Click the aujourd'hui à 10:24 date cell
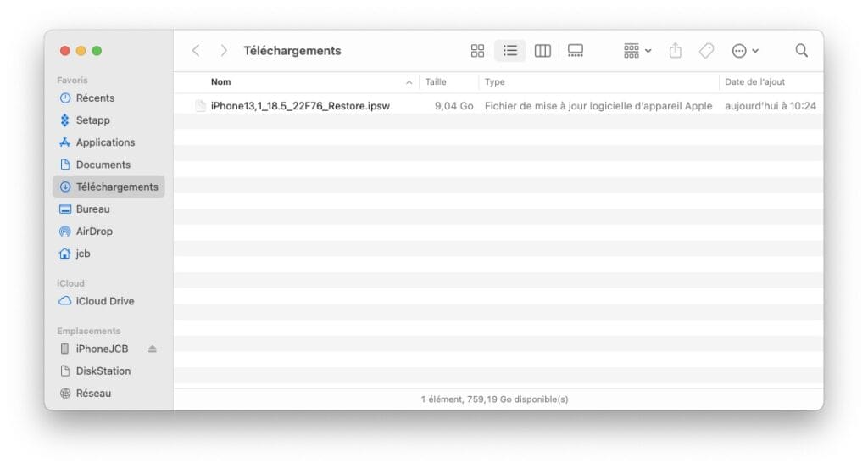This screenshot has width=868, height=469. 771,106
